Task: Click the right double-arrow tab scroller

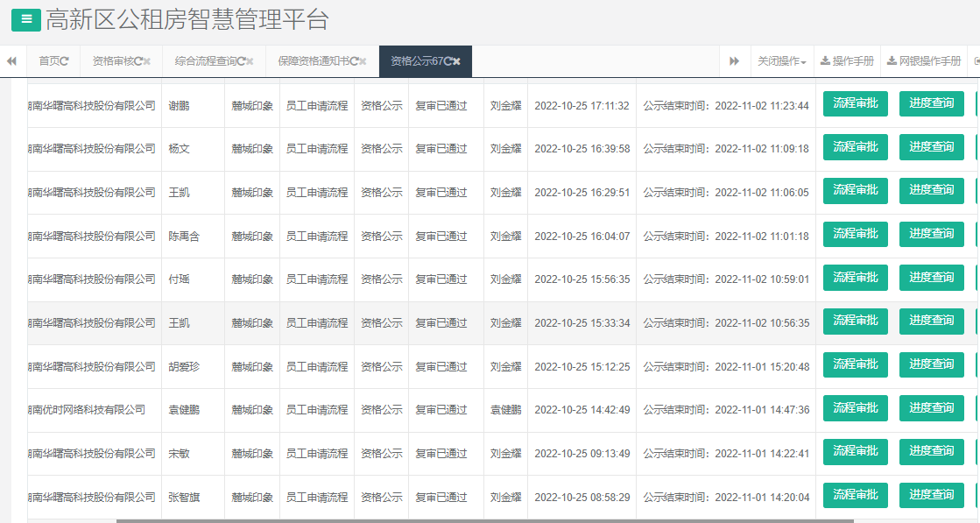Action: (x=734, y=61)
